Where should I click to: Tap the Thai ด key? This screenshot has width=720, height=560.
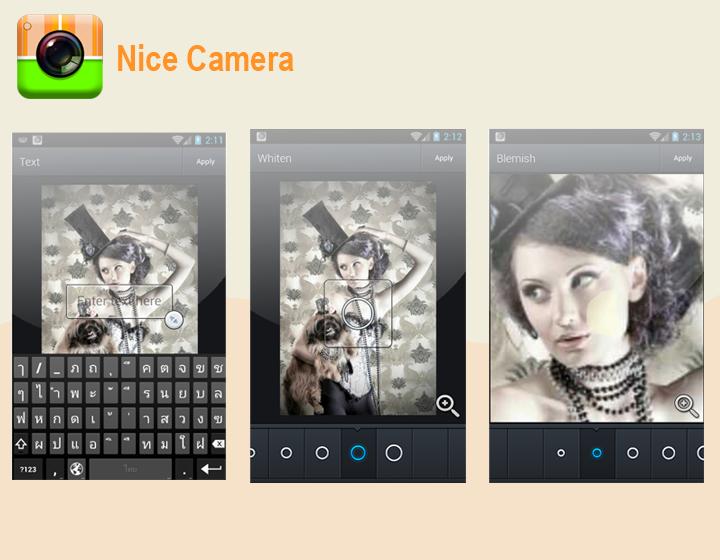75,419
